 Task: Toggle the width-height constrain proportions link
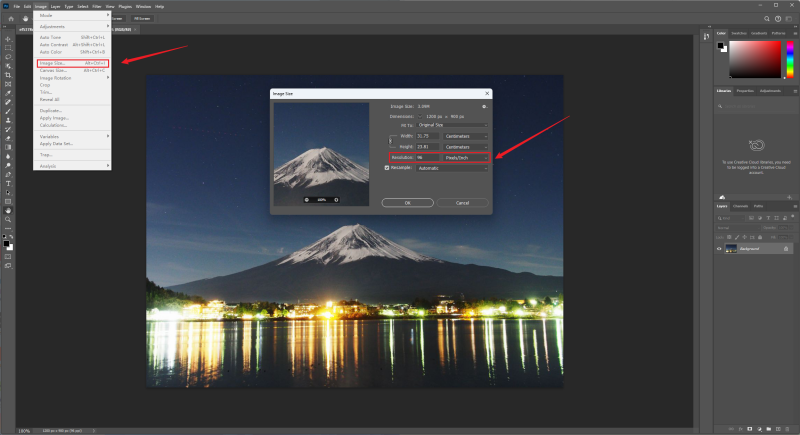pyautogui.click(x=391, y=141)
